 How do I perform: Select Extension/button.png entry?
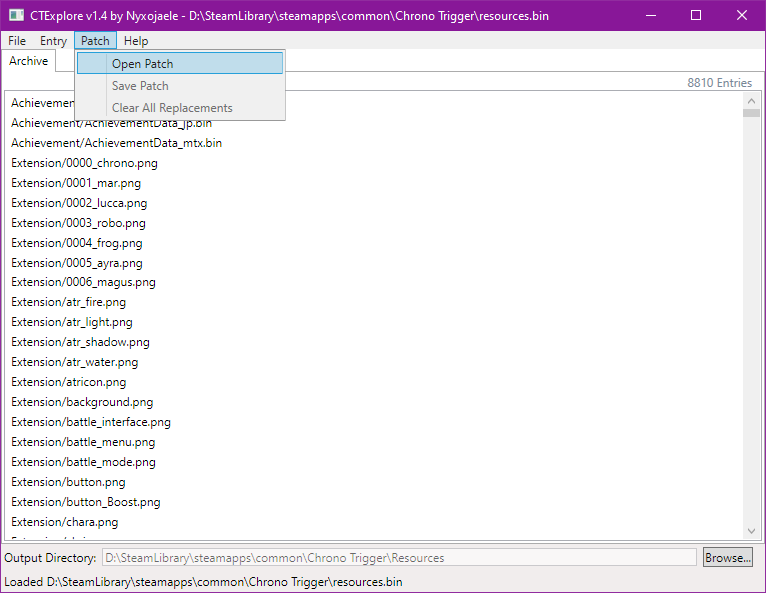click(x=68, y=483)
